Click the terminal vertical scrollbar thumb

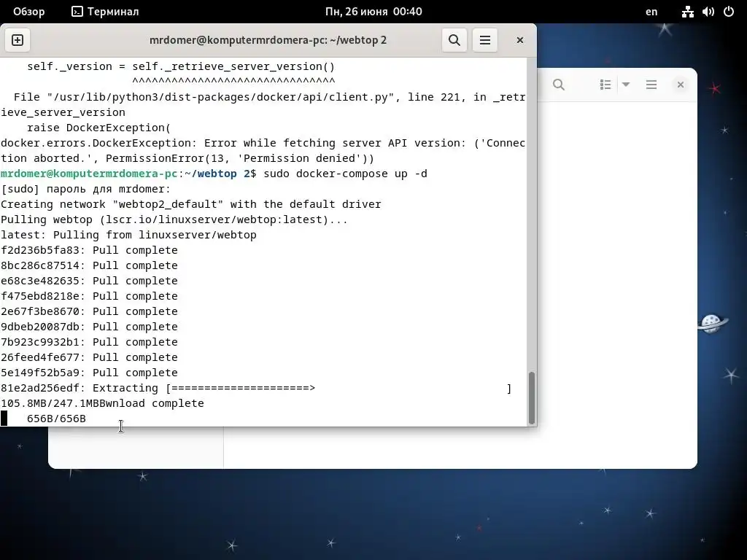coord(532,397)
